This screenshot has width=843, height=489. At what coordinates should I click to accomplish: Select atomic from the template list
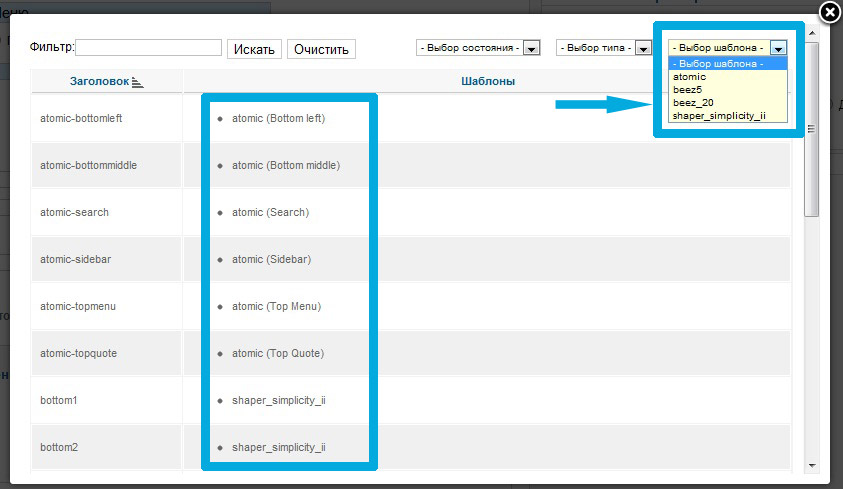coord(689,76)
